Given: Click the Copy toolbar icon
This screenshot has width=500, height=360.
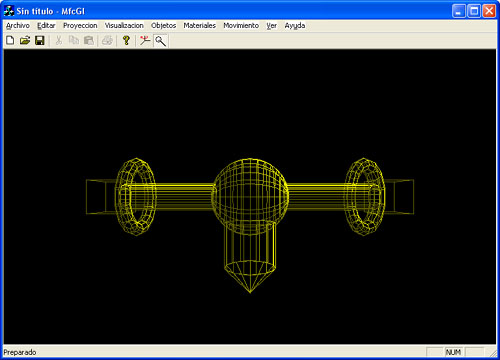Looking at the screenshot, I should click(x=74, y=41).
